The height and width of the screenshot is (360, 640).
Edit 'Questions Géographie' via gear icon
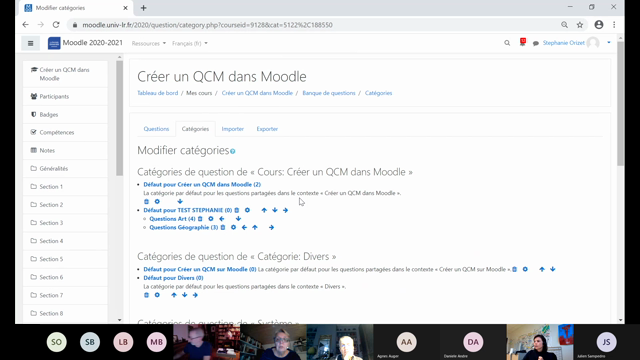(233, 227)
